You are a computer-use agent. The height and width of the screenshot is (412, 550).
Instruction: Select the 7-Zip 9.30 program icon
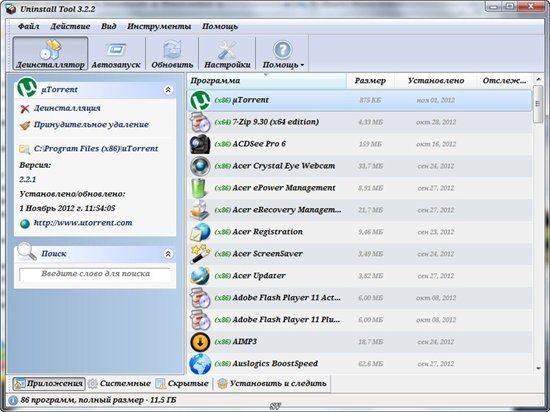(x=200, y=122)
